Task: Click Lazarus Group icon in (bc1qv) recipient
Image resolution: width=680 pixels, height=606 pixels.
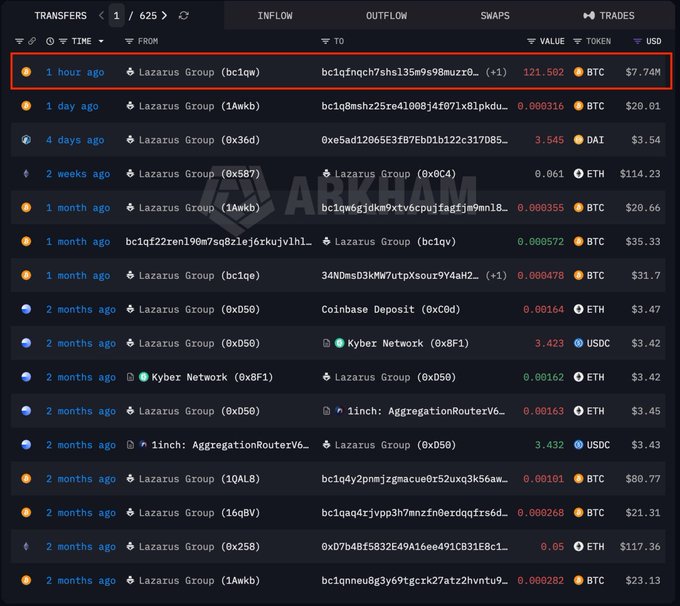Action: [x=327, y=241]
